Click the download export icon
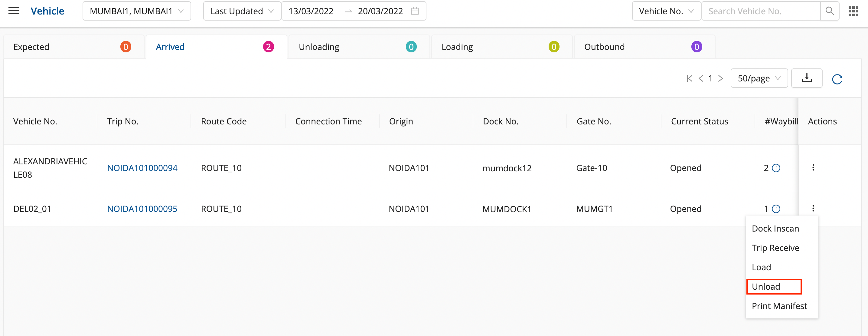 (806, 78)
